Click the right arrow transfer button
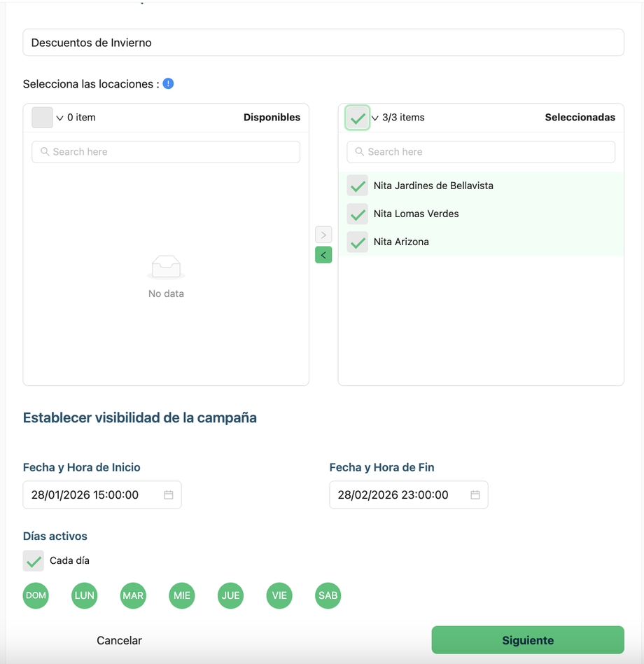Viewport: 644px width, 664px height. pyautogui.click(x=323, y=235)
